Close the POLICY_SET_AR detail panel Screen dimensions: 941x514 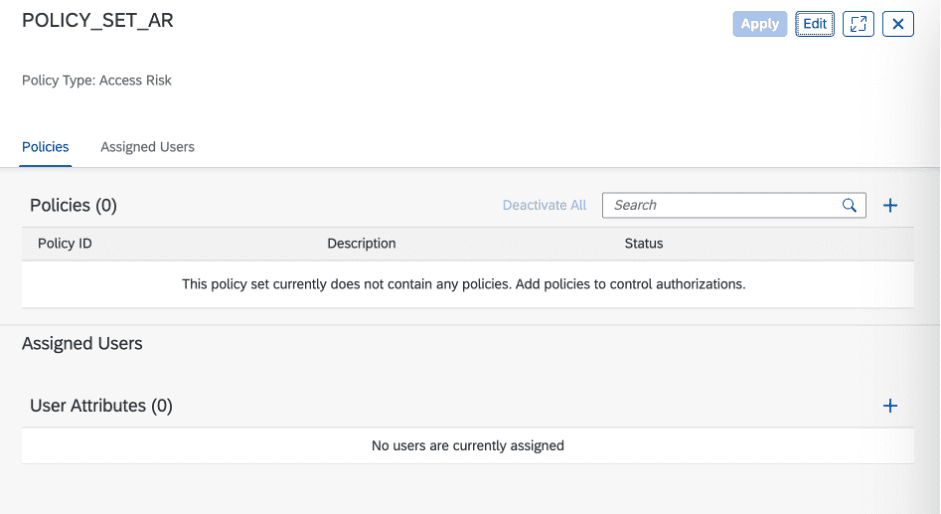click(898, 24)
